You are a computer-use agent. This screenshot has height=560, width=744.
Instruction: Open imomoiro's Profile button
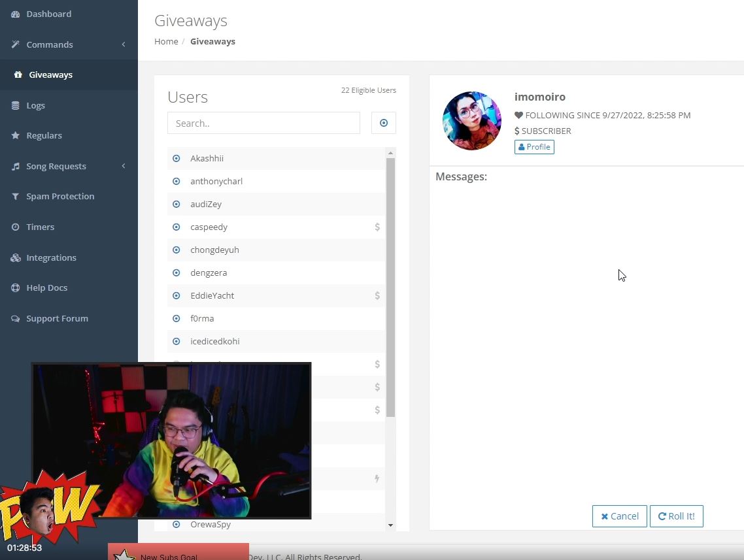tap(534, 147)
